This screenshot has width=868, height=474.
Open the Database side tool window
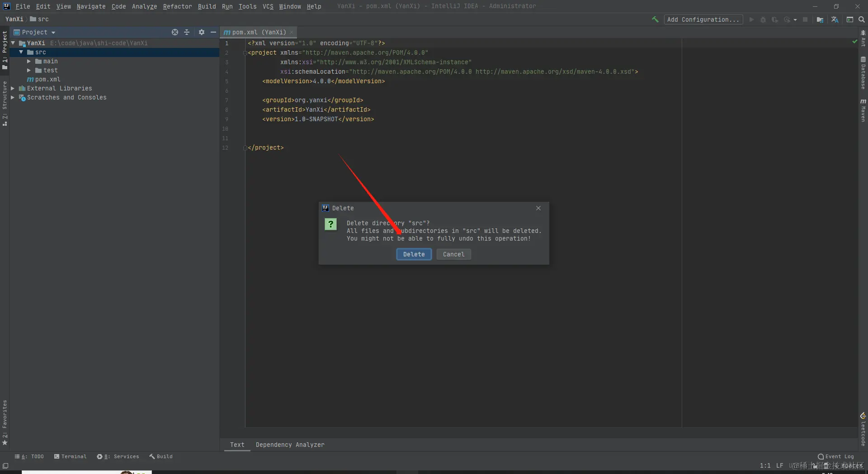point(863,73)
